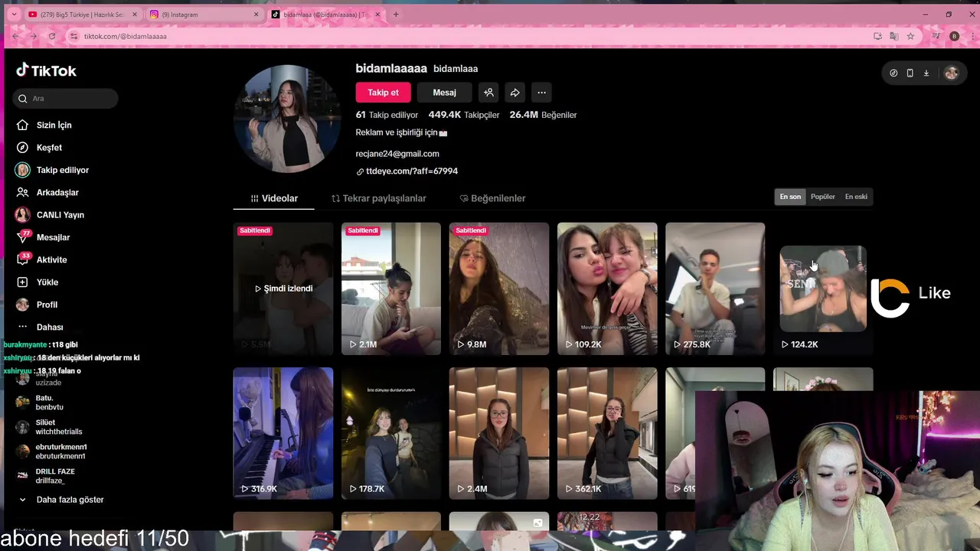Open Aktivite notifications
980x551 pixels.
point(41,259)
